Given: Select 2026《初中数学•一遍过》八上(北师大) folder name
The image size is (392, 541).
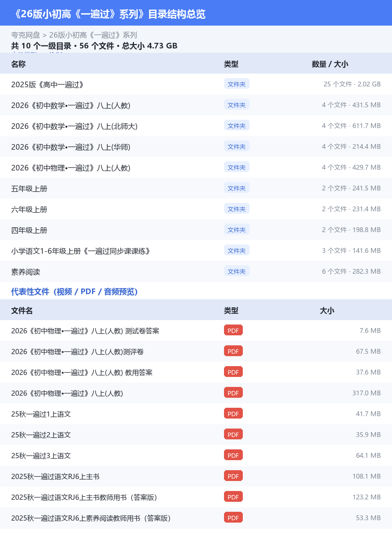Looking at the screenshot, I should tap(74, 126).
